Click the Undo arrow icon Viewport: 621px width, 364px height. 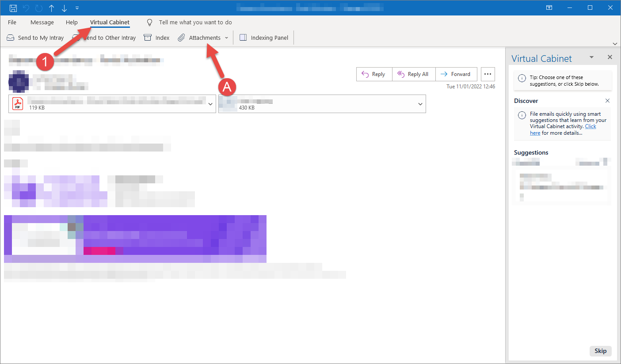pos(26,8)
